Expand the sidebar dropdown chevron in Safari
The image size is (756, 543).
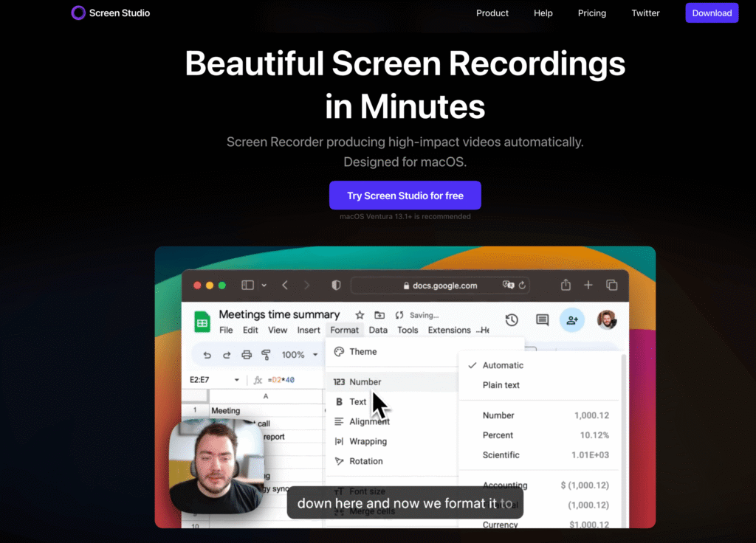coord(264,286)
